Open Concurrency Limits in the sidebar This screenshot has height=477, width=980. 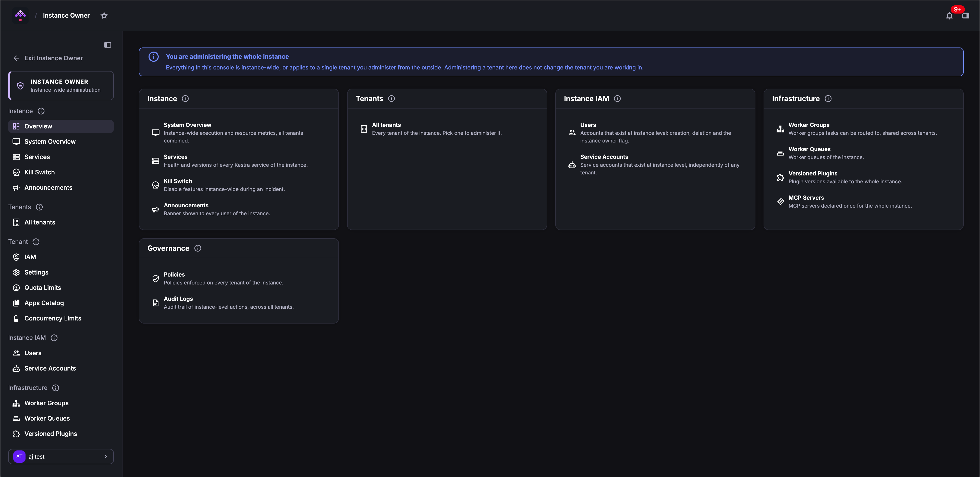pos(61,318)
